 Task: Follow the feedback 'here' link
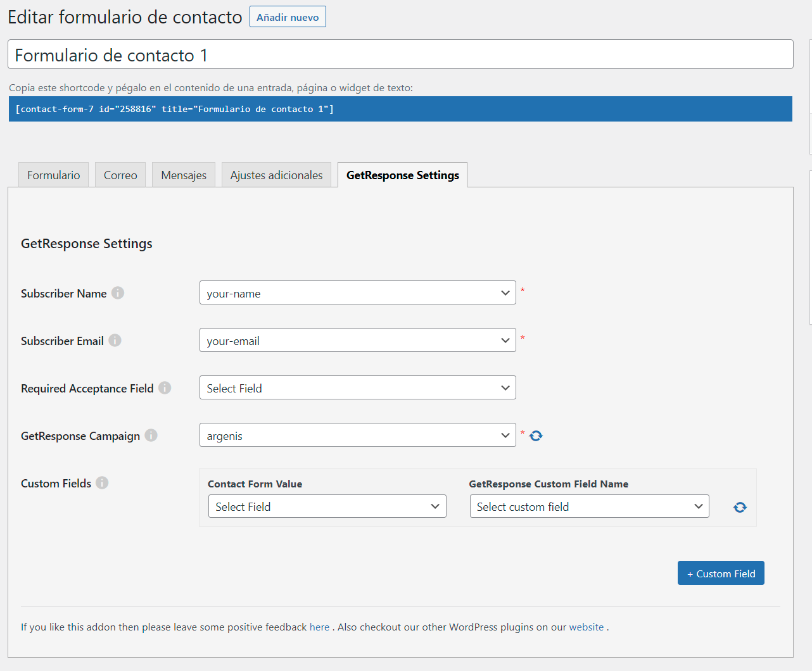[319, 627]
